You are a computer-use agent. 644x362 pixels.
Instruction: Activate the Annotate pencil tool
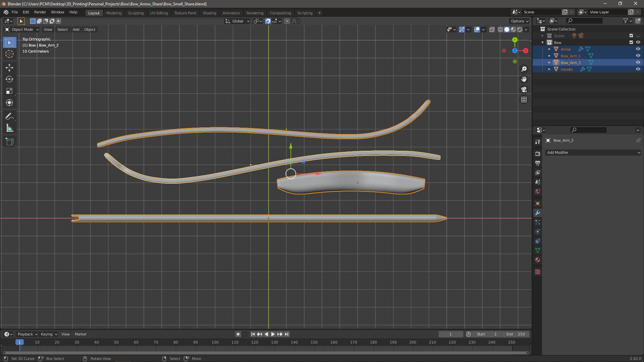point(9,117)
